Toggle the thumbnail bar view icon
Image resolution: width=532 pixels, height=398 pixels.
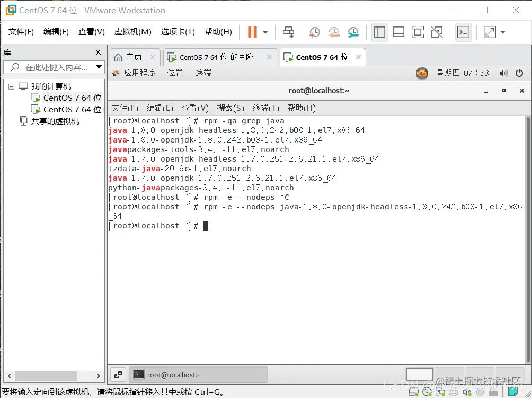coord(398,32)
